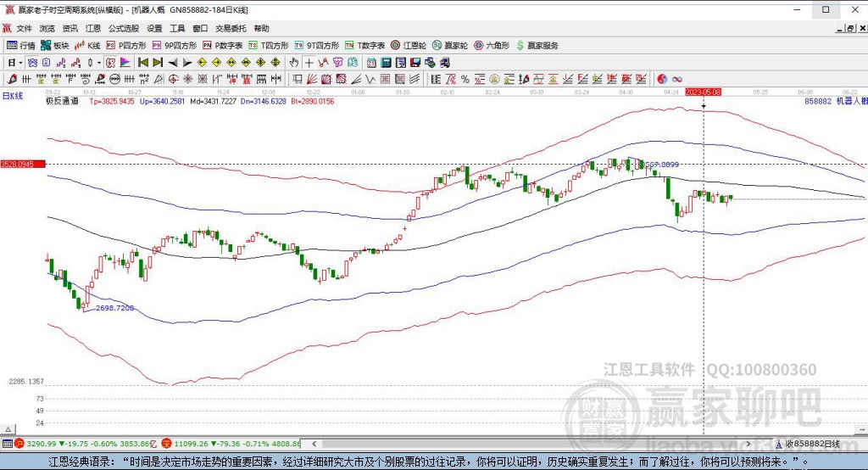Click the percent % tool icon

point(465,79)
